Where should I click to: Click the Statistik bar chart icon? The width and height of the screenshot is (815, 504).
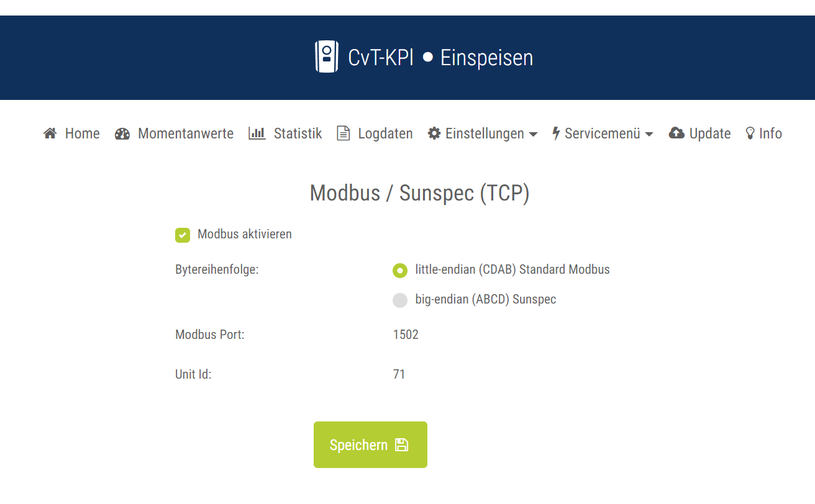point(257,133)
